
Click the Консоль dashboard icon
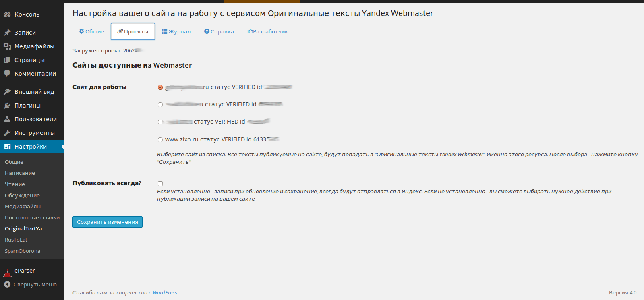[x=7, y=14]
